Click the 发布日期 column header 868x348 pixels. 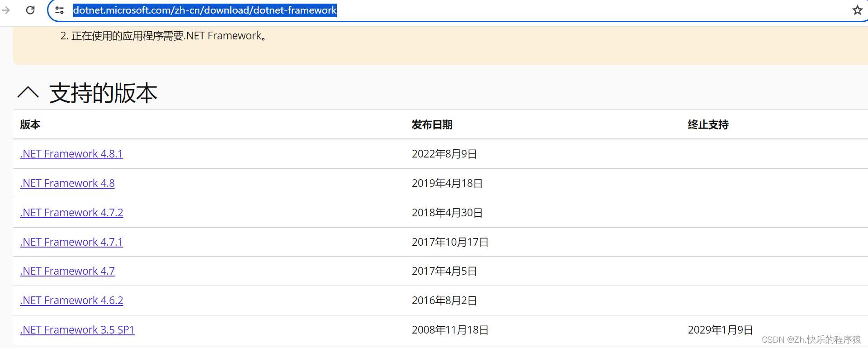[432, 124]
